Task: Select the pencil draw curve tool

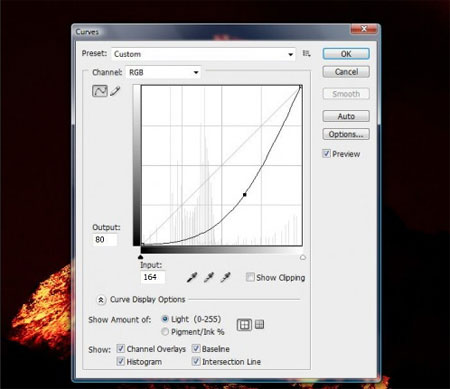Action: [115, 91]
